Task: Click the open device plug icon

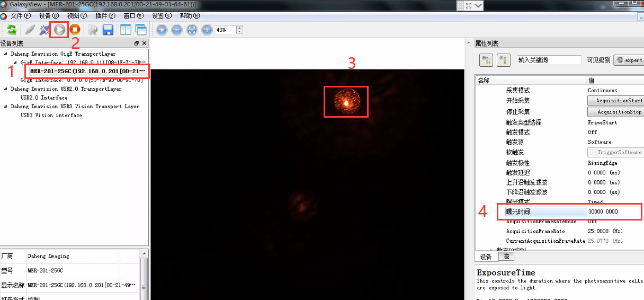Action: 30,30
